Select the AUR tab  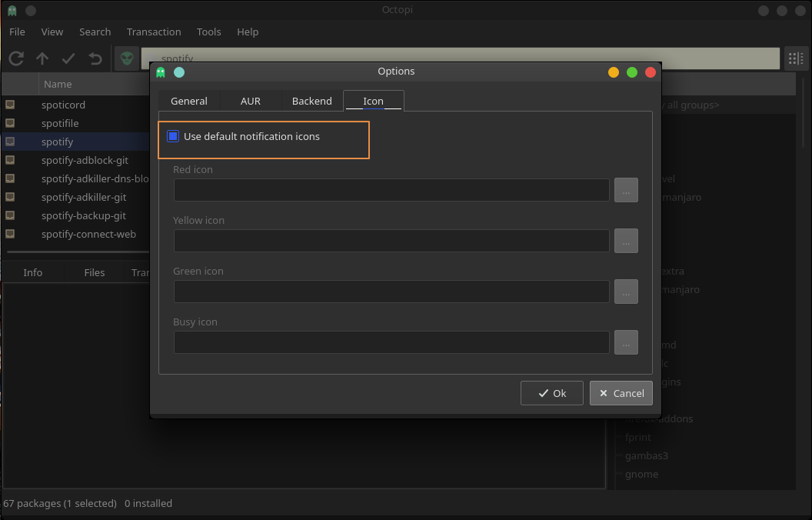pyautogui.click(x=250, y=101)
